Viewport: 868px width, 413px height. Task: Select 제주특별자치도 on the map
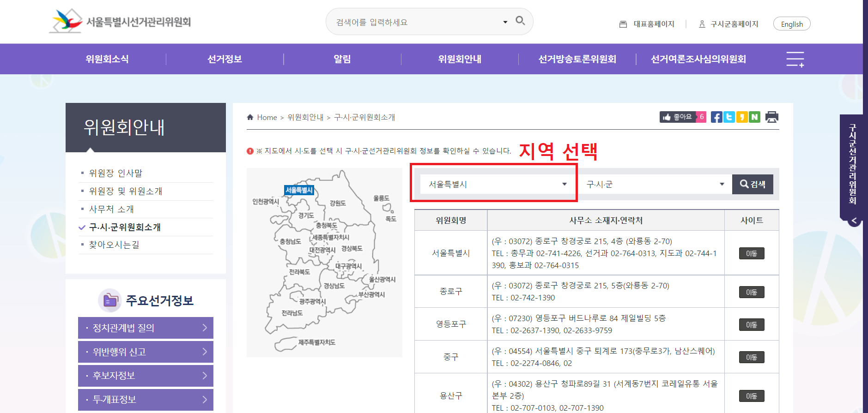pos(317,342)
